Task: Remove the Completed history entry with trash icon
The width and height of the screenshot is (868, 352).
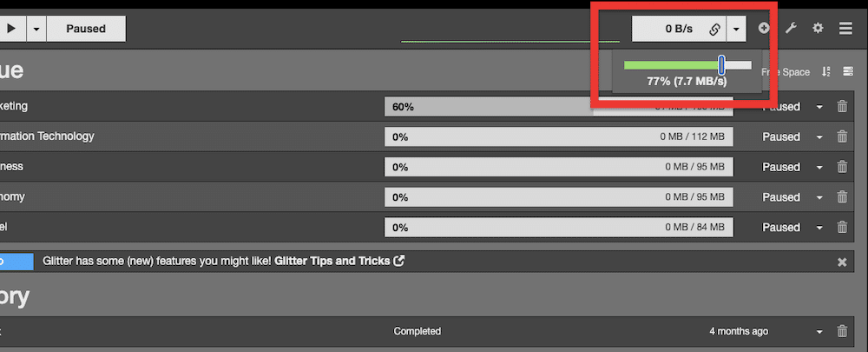Action: (841, 331)
